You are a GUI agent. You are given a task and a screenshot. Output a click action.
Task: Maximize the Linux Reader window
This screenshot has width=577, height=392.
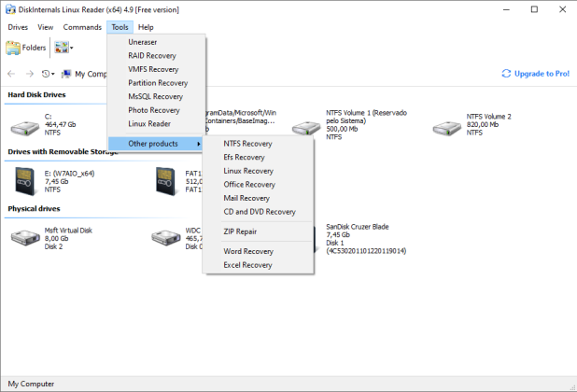[534, 9]
